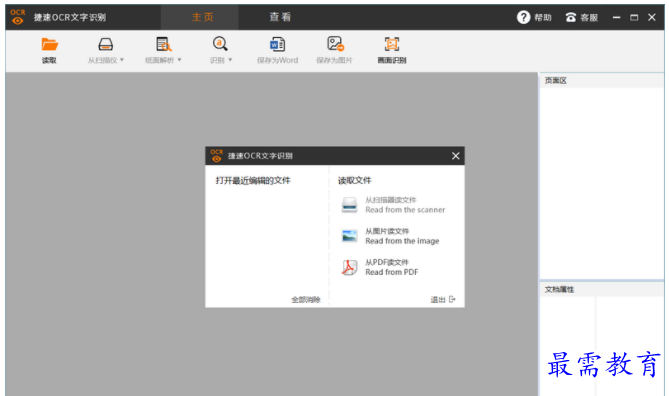Click the image icon in the dialog
The image size is (669, 396).
[x=349, y=236]
